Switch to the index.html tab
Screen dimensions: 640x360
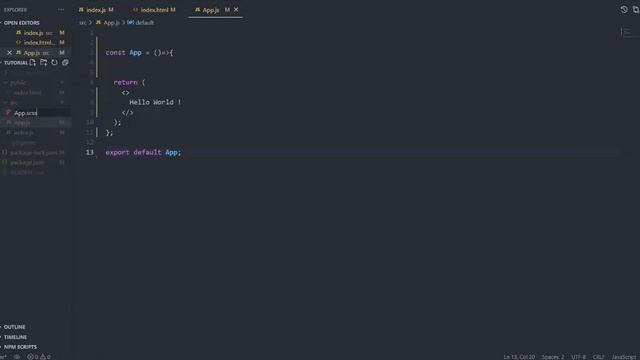[154, 10]
